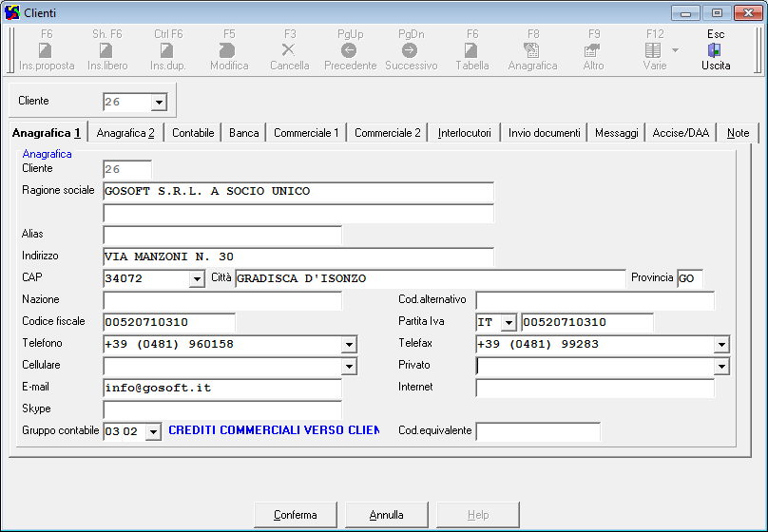Go to Precedente record arrow icon
This screenshot has height=532, width=768.
click(349, 50)
